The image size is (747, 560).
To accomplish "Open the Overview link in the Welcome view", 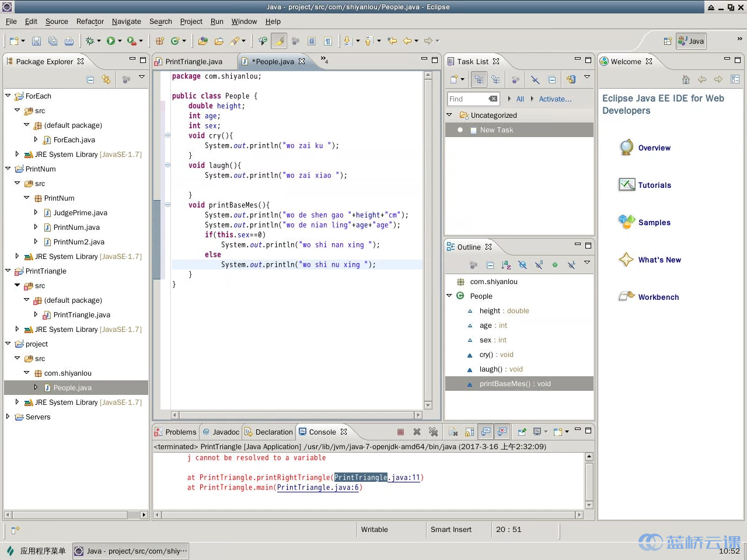I will coord(654,148).
